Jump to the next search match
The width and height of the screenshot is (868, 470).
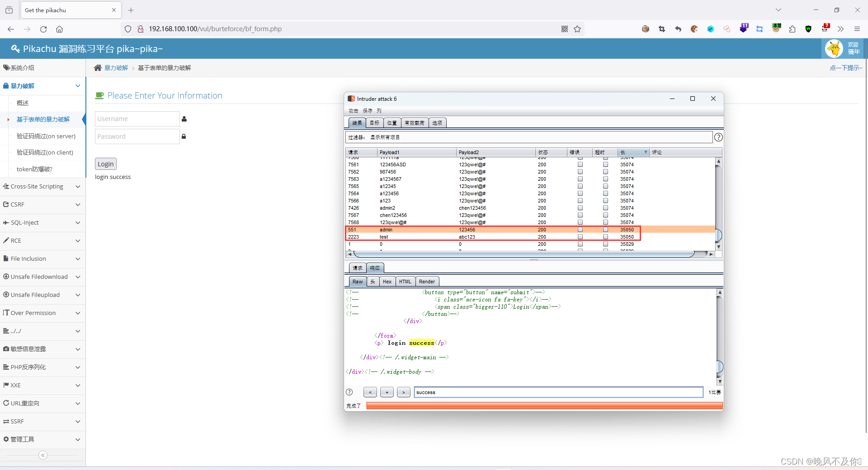pos(404,392)
